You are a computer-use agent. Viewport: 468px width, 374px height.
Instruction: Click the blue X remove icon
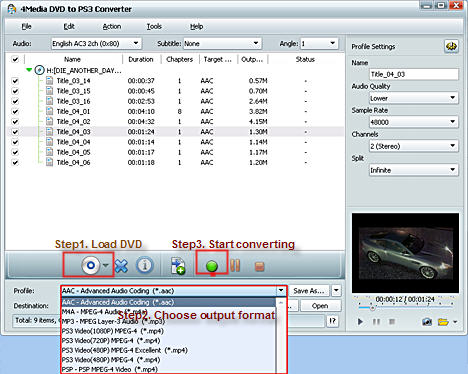point(121,266)
